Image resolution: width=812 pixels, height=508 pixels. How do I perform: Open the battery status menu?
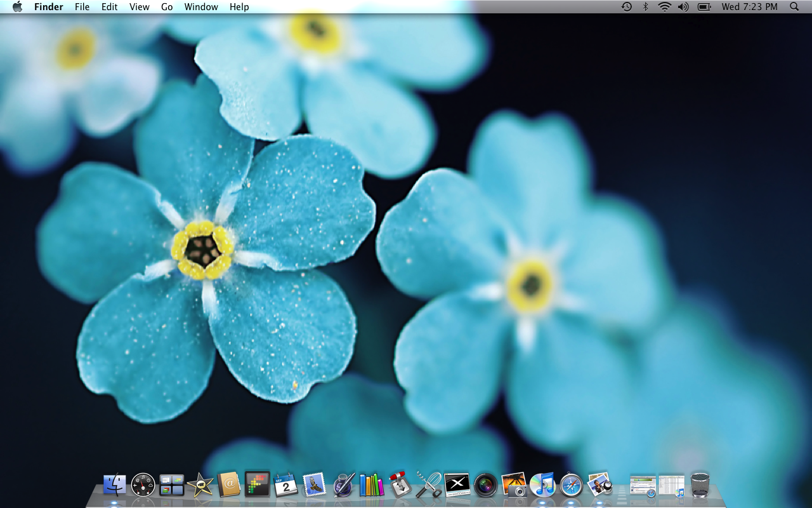tap(704, 7)
